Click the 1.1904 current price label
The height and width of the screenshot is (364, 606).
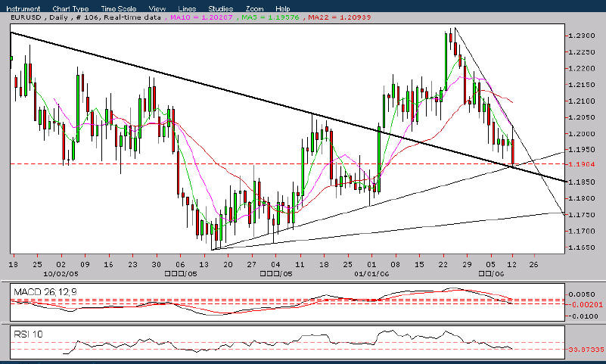coord(581,164)
